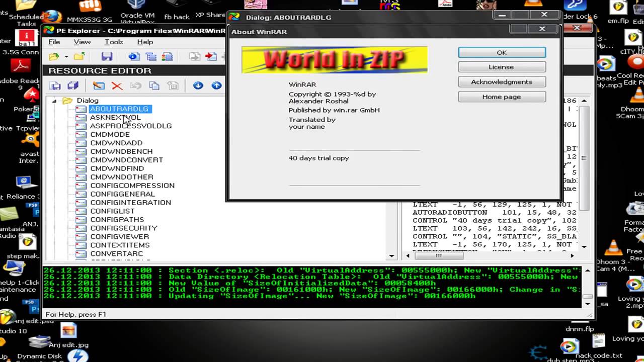Select the CONFIGINTEGRATION resource
This screenshot has width=644, height=362.
click(130, 203)
